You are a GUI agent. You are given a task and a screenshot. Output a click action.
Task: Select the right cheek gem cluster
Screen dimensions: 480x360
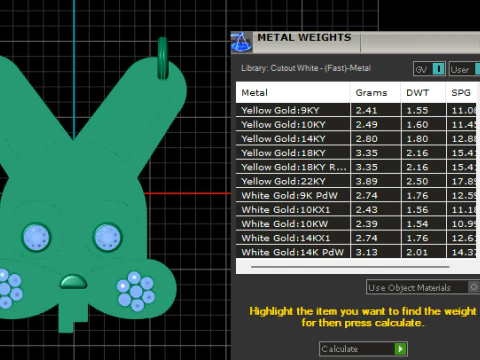click(x=136, y=291)
